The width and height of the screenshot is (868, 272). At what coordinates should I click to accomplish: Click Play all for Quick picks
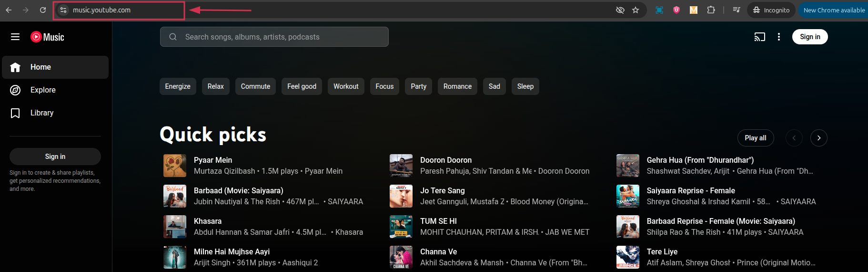pyautogui.click(x=756, y=138)
